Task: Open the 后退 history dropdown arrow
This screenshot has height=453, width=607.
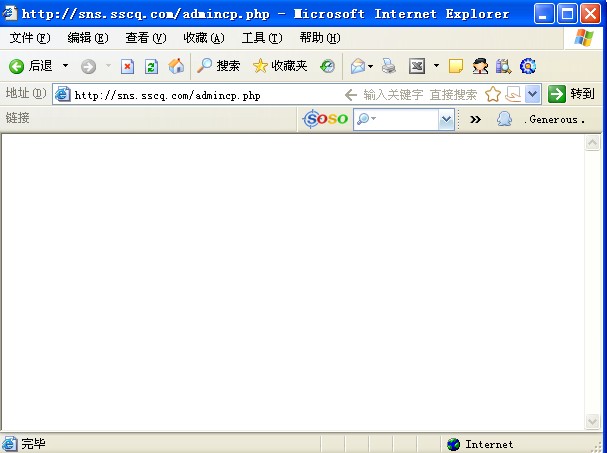Action: tap(65, 66)
